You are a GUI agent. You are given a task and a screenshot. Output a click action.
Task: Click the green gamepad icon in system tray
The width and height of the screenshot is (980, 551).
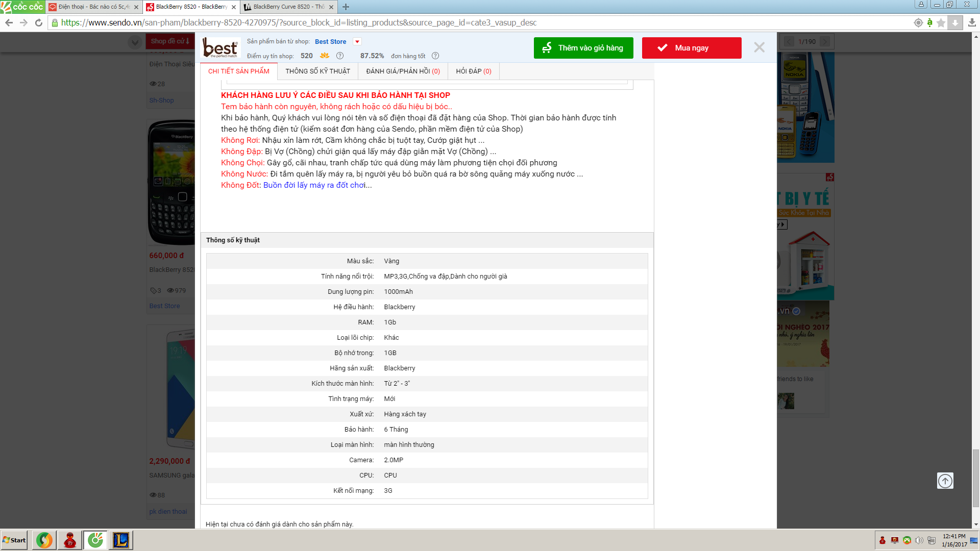point(907,540)
